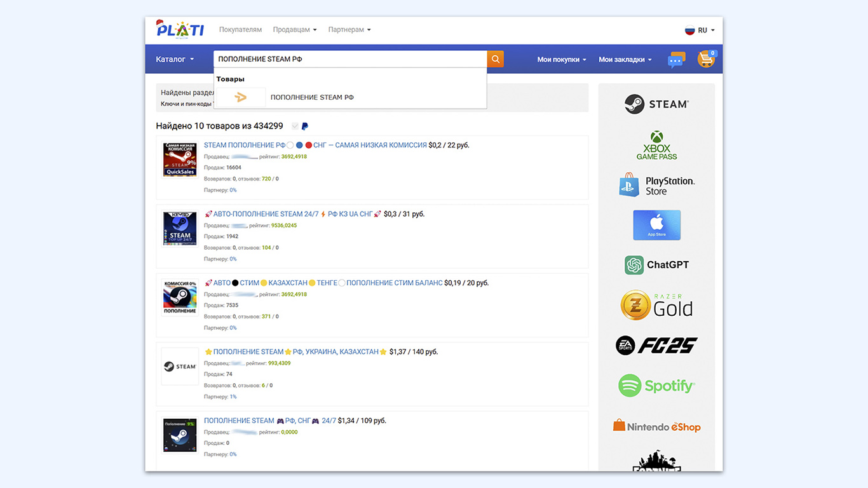
Task: Click the PayPal filter icon
Action: pos(306,126)
